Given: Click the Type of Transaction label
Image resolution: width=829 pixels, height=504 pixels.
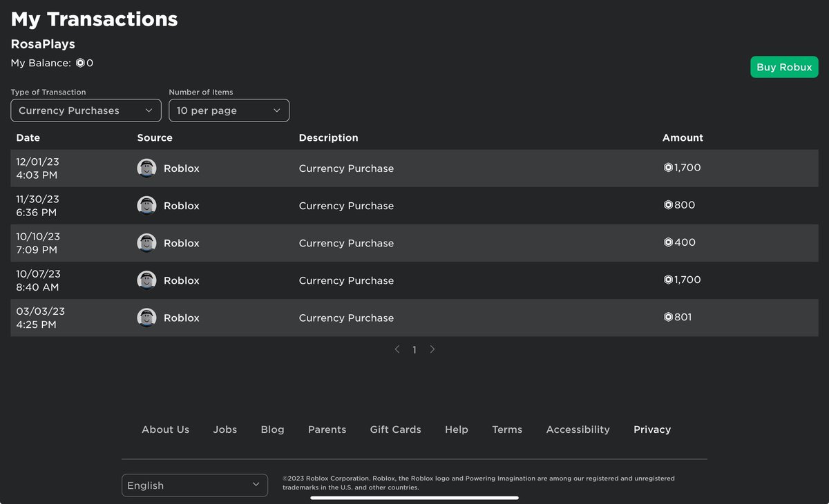Looking at the screenshot, I should [x=48, y=92].
